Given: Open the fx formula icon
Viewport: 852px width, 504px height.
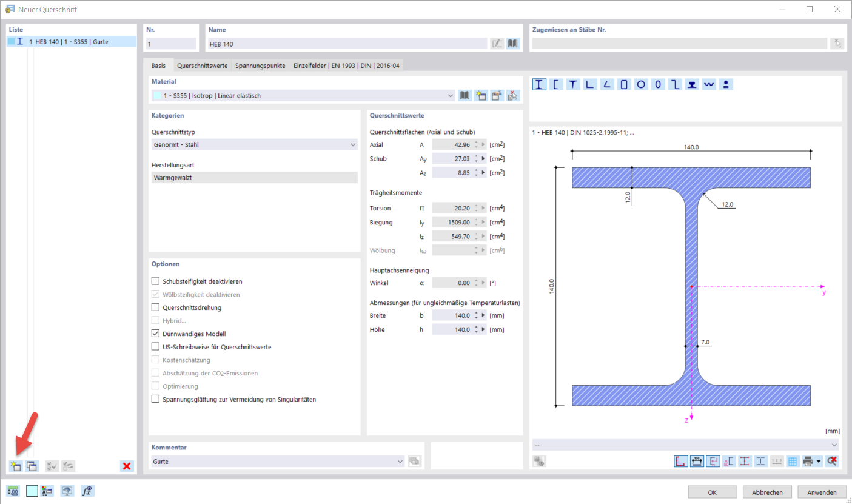Looking at the screenshot, I should [87, 491].
